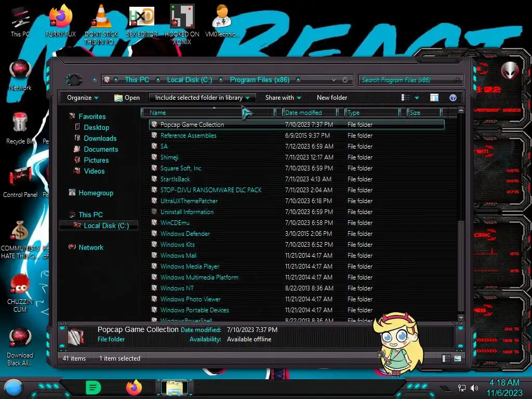Screen dimensions: 532x399
Task: Select Videos in the navigation pane
Action: click(94, 170)
